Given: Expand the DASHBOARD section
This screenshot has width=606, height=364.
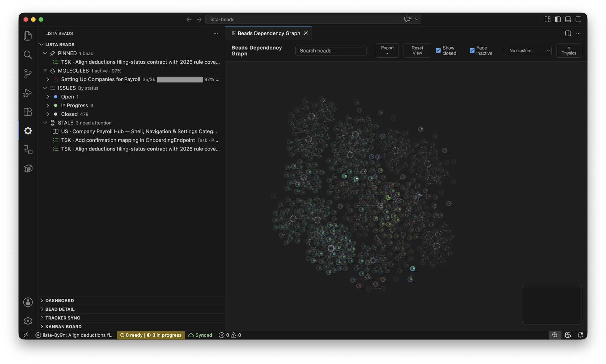Looking at the screenshot, I should click(x=131, y=300).
